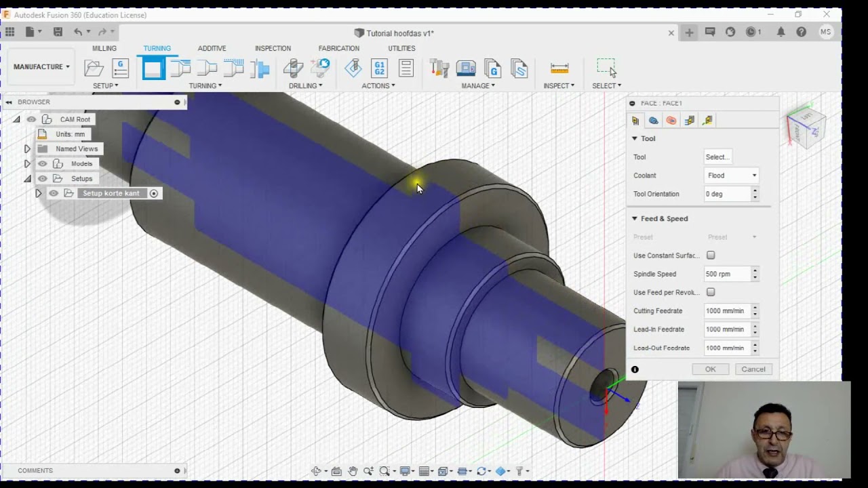The height and width of the screenshot is (488, 868).
Task: Open the Geometry tab icon in Face dialog
Action: 654,121
